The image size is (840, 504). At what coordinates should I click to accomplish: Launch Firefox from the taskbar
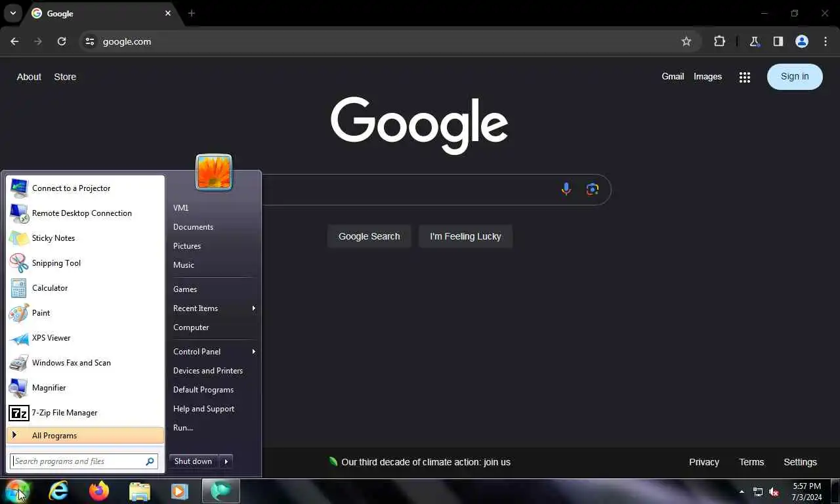(x=99, y=491)
